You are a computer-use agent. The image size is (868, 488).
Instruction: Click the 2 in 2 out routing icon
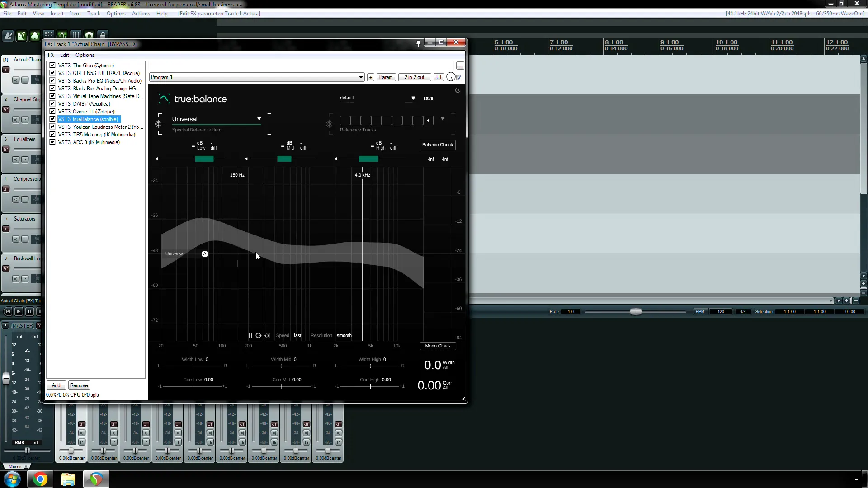(414, 77)
